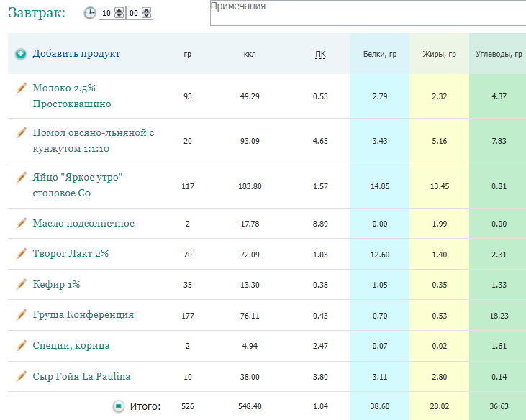
Task: Click the ккл column header
Action: pos(250,55)
